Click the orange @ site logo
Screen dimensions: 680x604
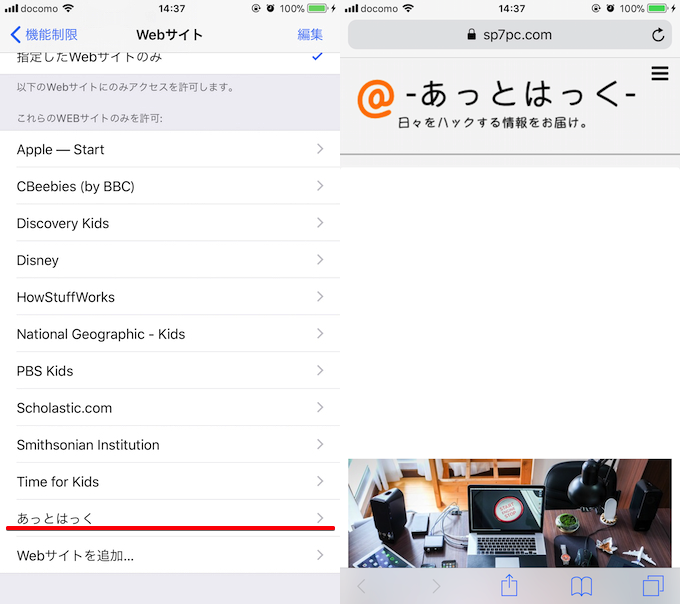point(376,99)
